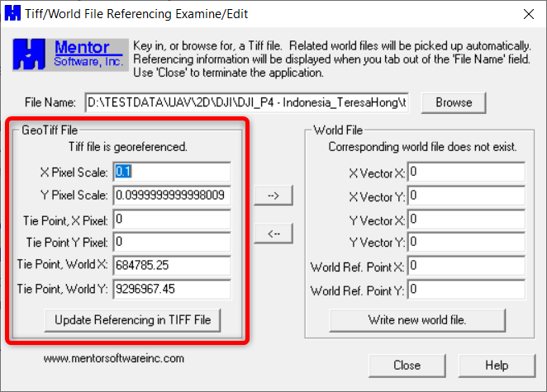
Task: Click the X Vector X field
Action: coord(466,172)
